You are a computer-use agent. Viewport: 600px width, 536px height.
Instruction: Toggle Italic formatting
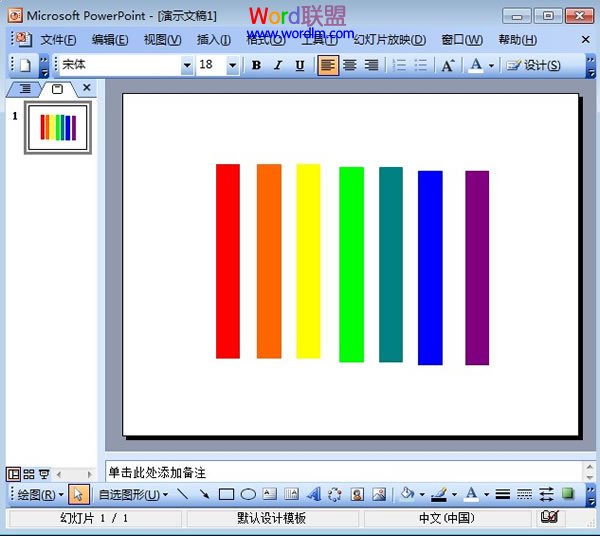[x=278, y=65]
